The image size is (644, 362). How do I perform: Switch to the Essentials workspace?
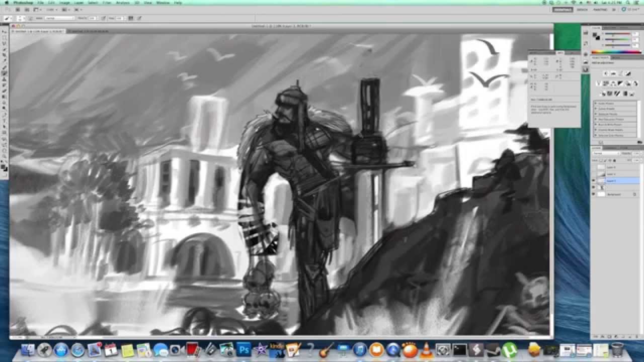(562, 10)
